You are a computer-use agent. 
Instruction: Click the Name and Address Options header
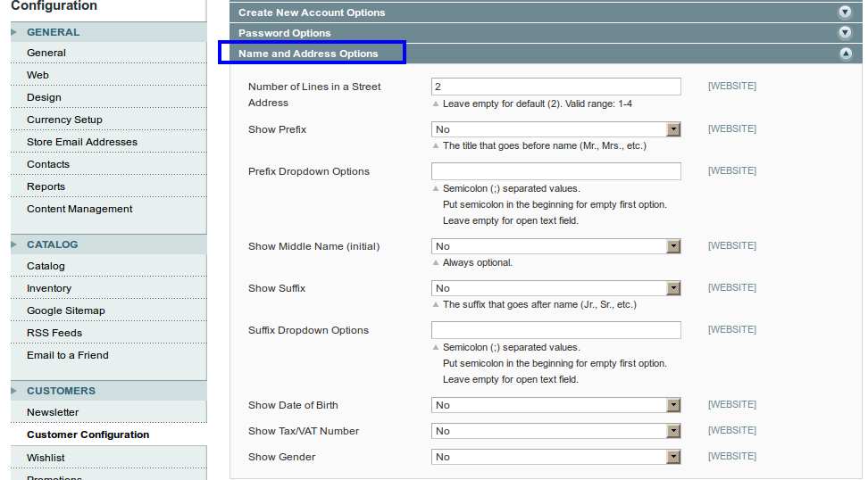coord(308,54)
